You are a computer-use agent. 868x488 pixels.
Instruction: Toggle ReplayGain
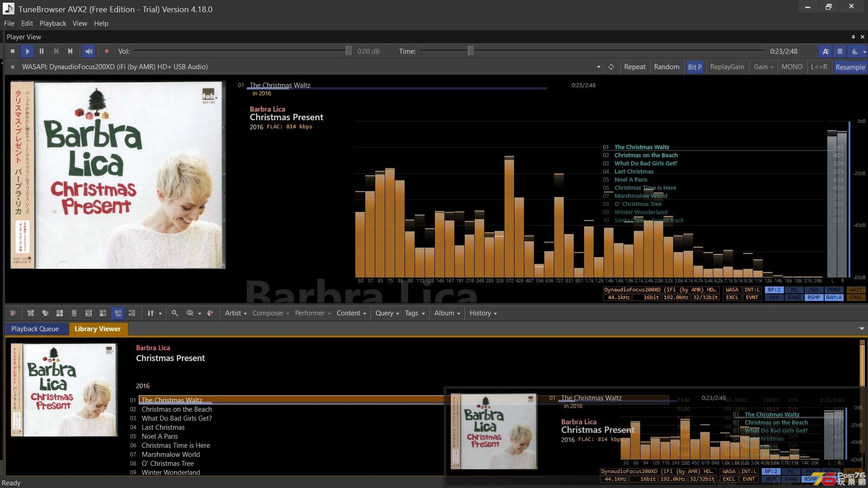(x=727, y=67)
